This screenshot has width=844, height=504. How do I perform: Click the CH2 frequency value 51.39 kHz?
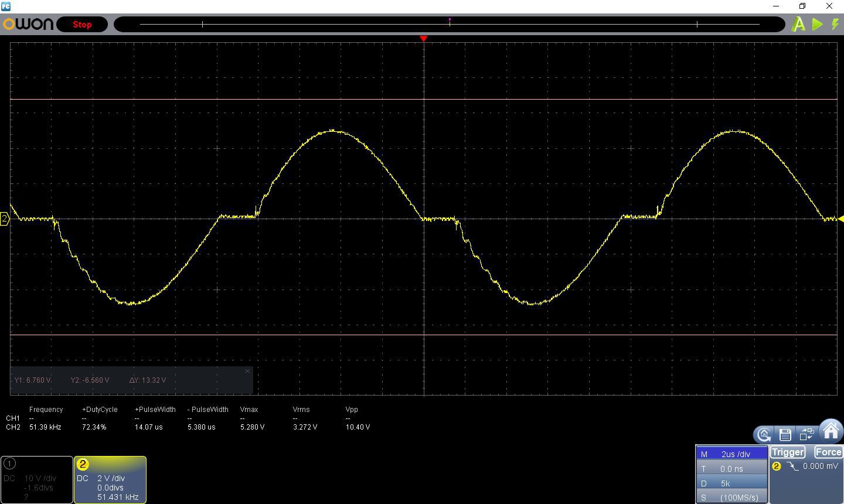45,427
